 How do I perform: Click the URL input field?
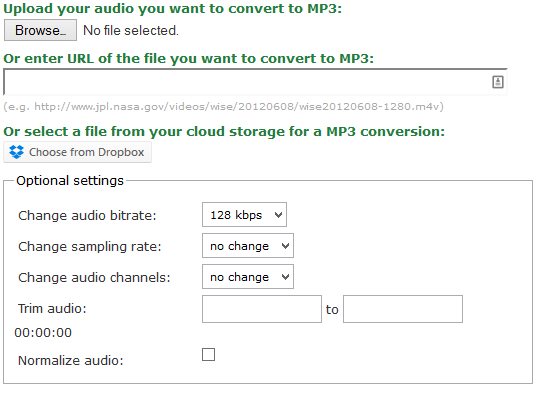tap(255, 82)
